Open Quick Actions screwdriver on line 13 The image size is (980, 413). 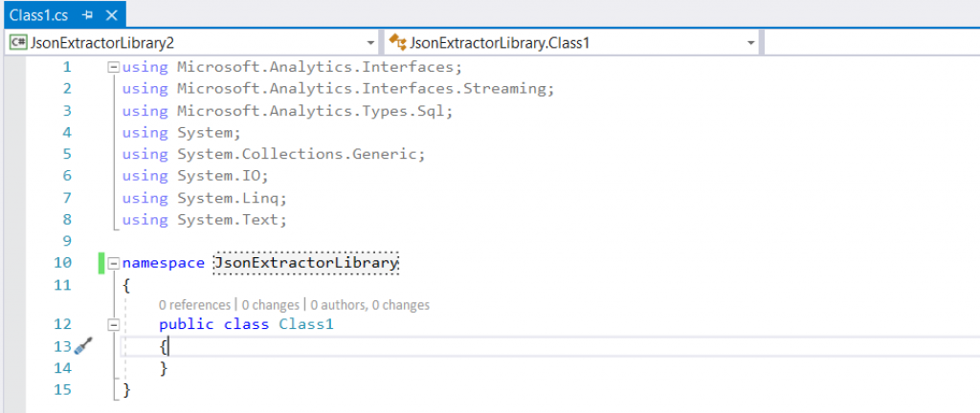point(82,346)
